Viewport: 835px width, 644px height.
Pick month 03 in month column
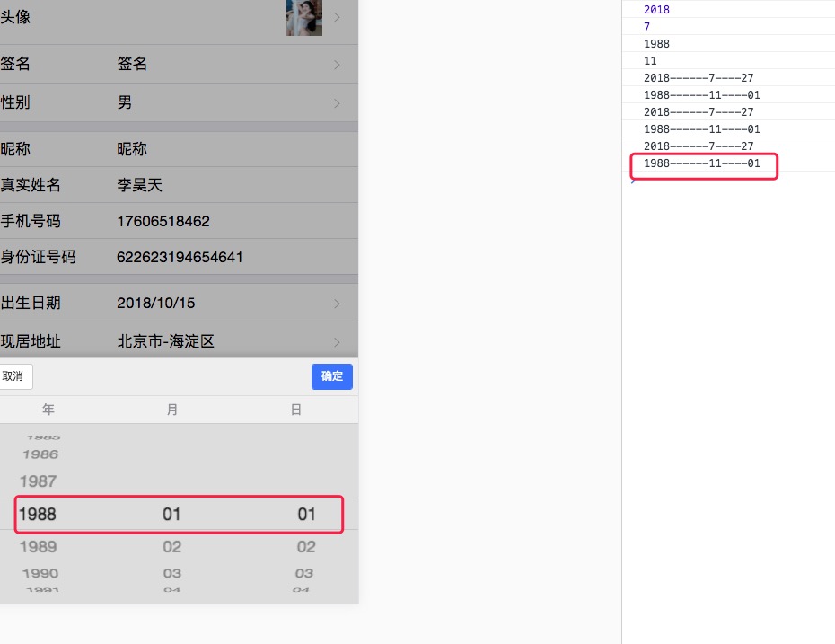click(x=171, y=573)
